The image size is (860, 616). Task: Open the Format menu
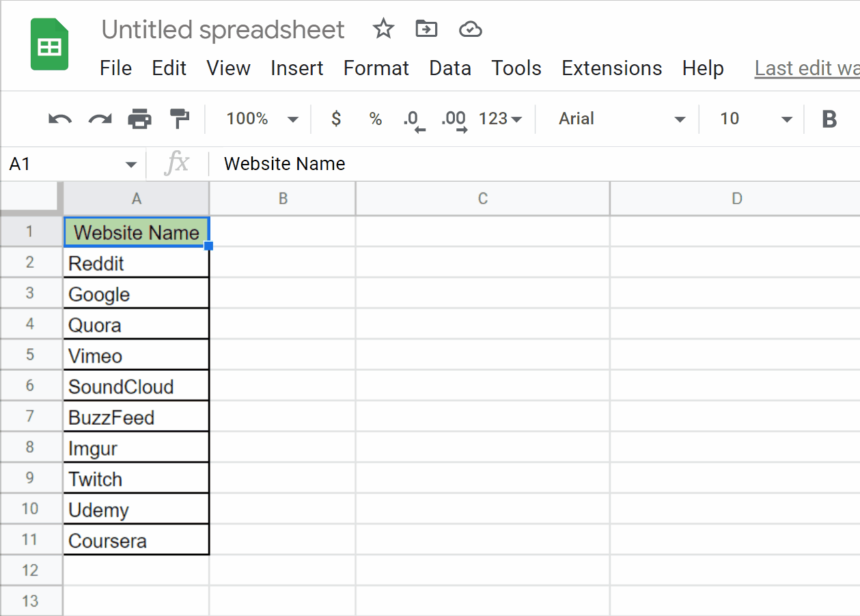[376, 68]
